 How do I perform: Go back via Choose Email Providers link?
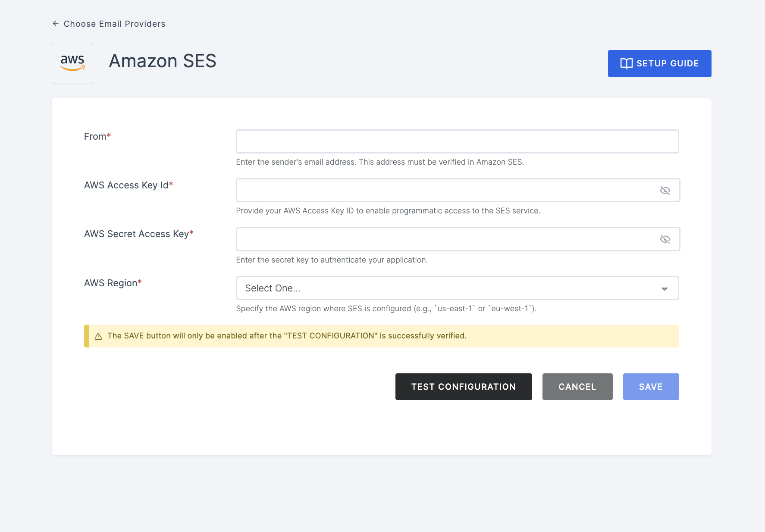114,24
